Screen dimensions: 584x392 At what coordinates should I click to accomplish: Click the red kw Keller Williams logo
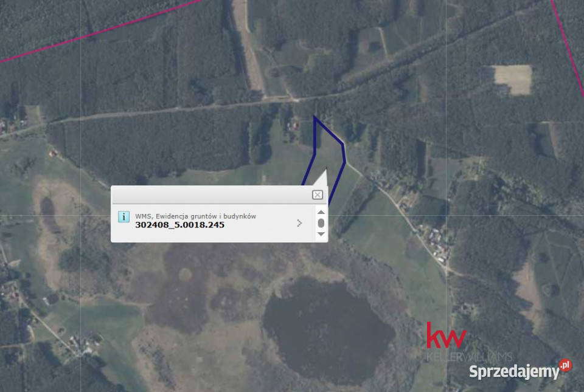pos(446,336)
